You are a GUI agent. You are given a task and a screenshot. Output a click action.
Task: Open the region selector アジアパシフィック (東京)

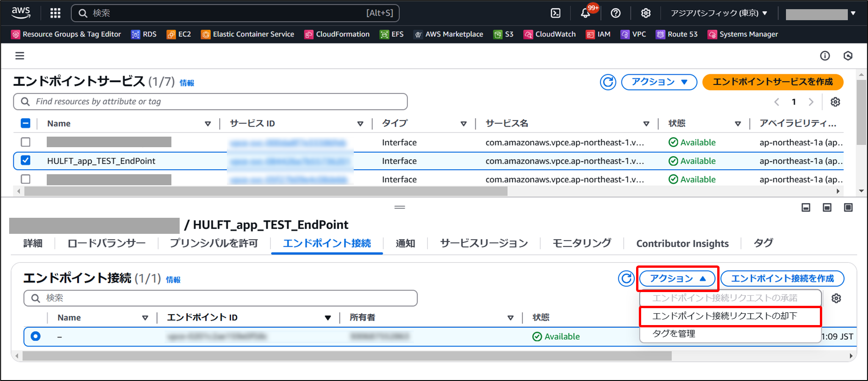click(x=719, y=13)
